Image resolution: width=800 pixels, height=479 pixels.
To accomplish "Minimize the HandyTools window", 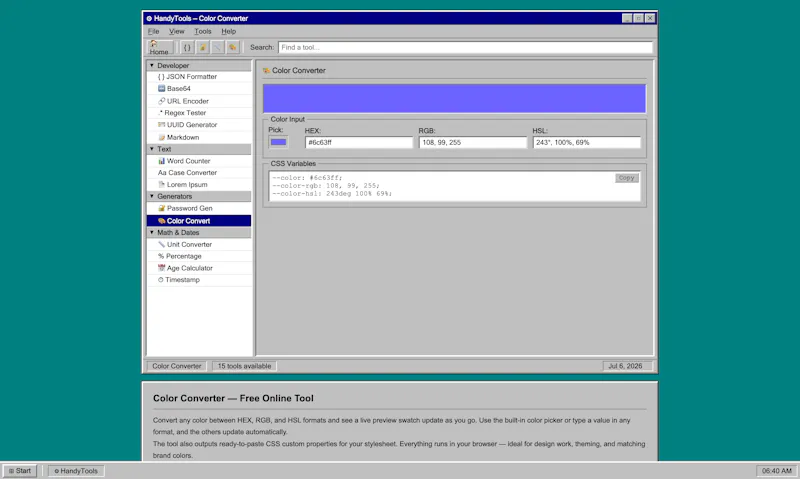I will coord(627,18).
